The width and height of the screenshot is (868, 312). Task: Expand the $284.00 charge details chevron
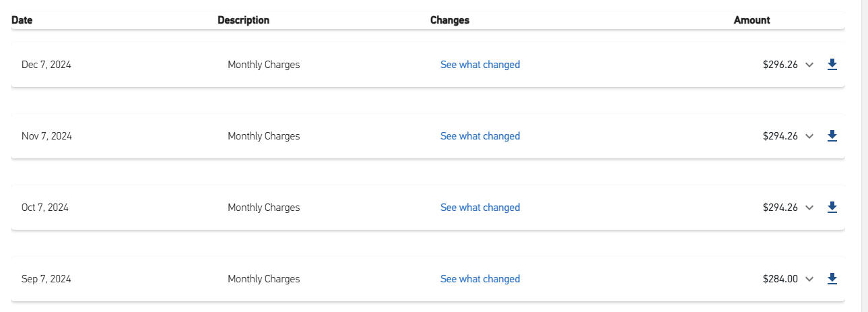tap(809, 280)
